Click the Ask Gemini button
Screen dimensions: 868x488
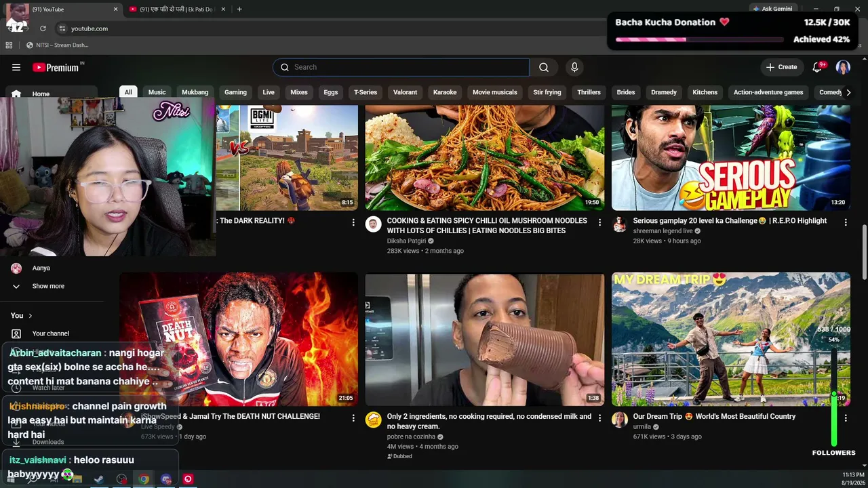[x=772, y=9]
